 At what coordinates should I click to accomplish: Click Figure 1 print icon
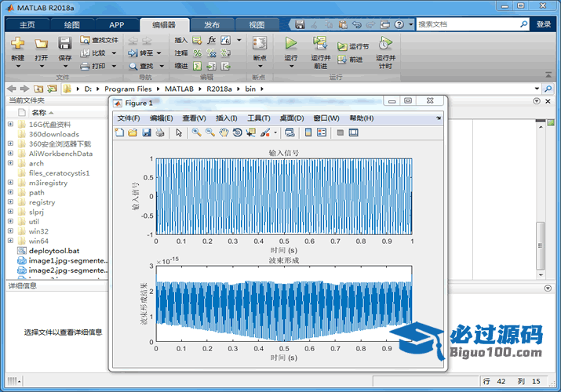pos(160,132)
